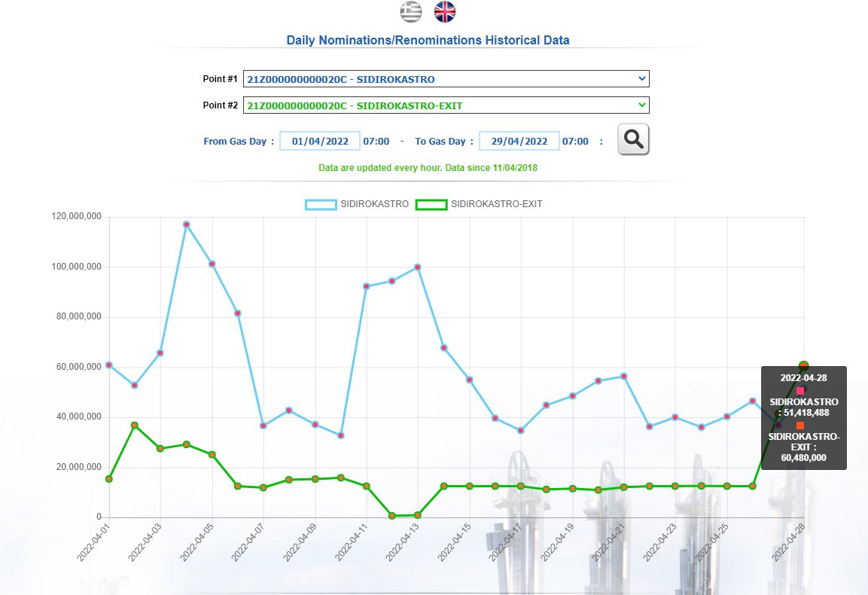The width and height of the screenshot is (868, 595).
Task: Select the green line point on 2022-04-15
Action: click(x=470, y=486)
